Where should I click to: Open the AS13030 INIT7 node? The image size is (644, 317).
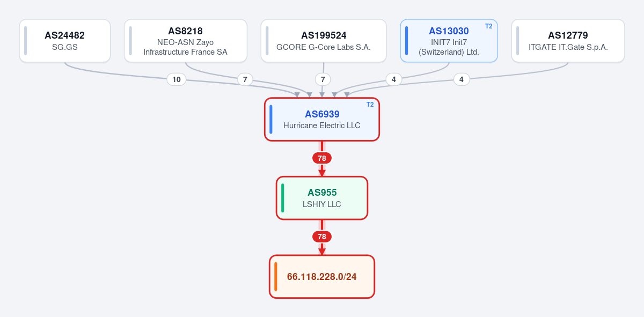tap(449, 41)
